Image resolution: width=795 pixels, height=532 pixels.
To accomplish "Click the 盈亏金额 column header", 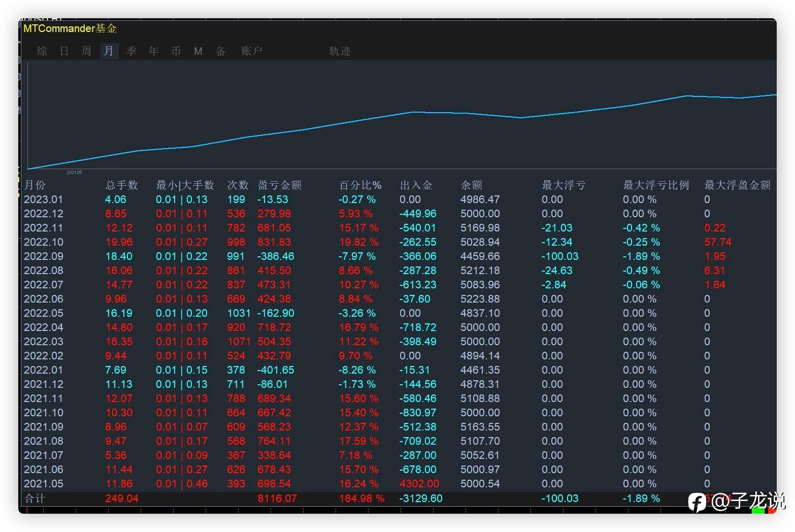I will [x=279, y=185].
